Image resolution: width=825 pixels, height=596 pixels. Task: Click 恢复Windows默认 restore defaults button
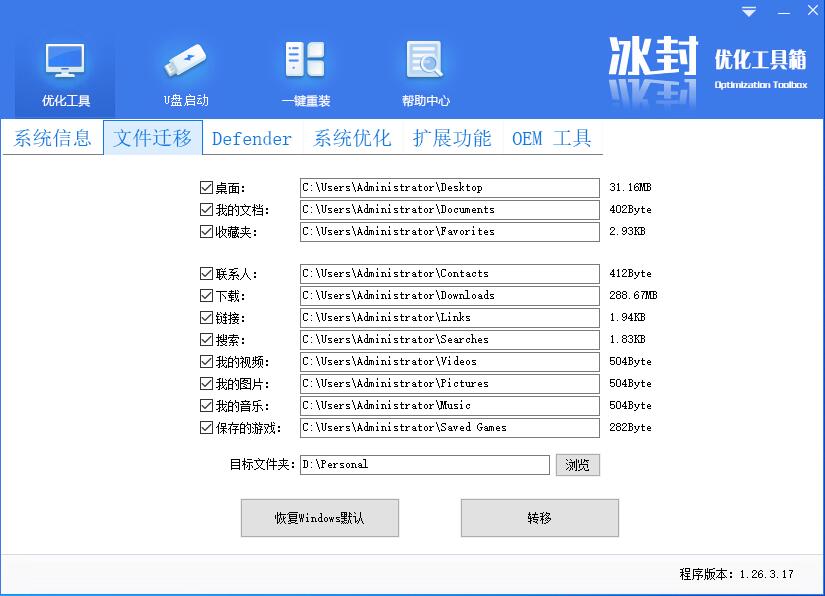[x=320, y=518]
